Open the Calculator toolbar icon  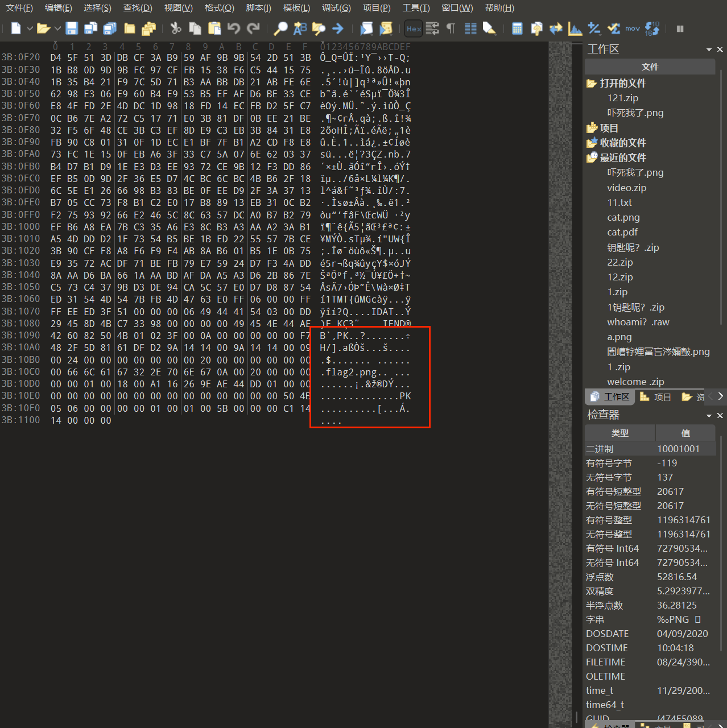[517, 28]
